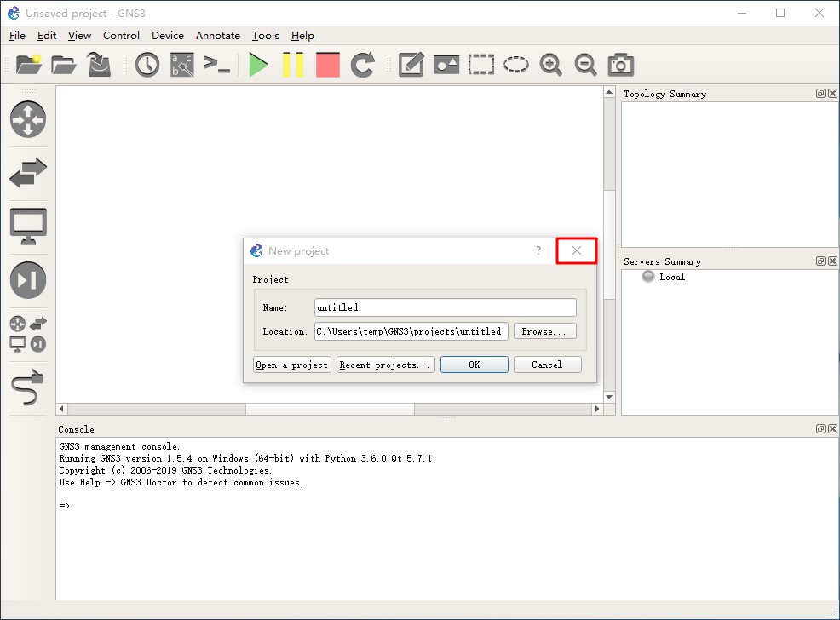The width and height of the screenshot is (840, 620).
Task: Open console connect to all devices icon
Action: pyautogui.click(x=217, y=64)
